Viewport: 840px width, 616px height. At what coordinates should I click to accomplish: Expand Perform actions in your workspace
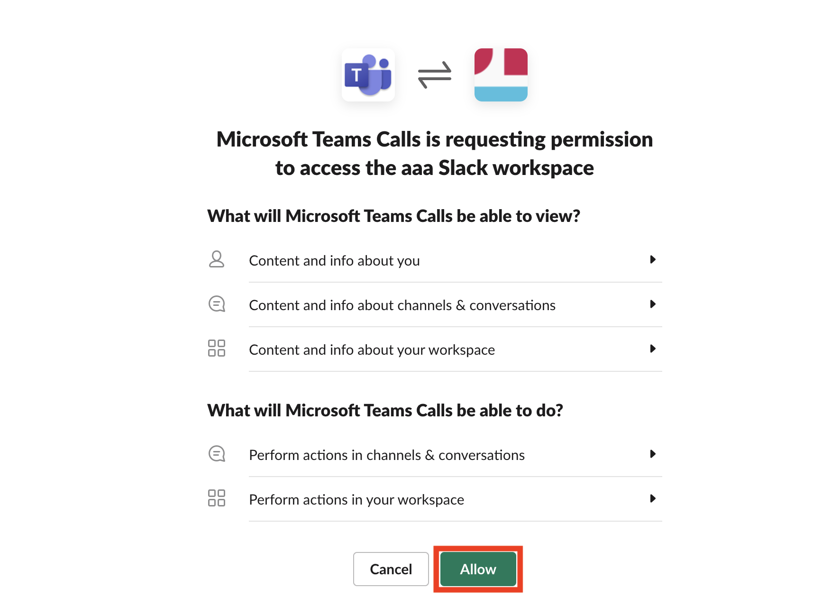(x=654, y=499)
